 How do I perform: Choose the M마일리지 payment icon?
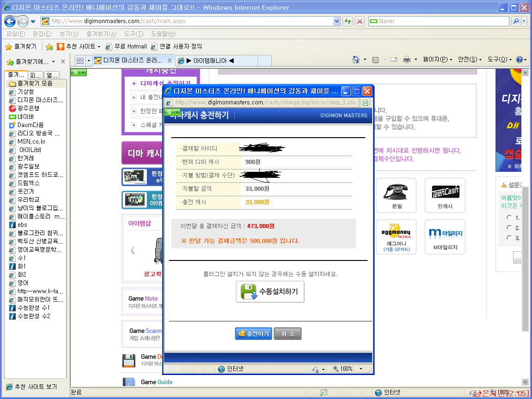click(445, 237)
